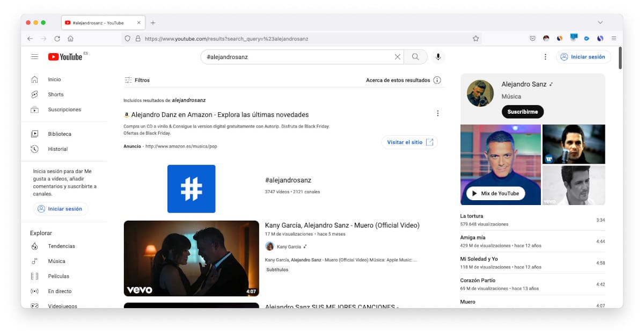This screenshot has height=336, width=644.
Task: Clear the search box with the X
Action: tap(398, 57)
